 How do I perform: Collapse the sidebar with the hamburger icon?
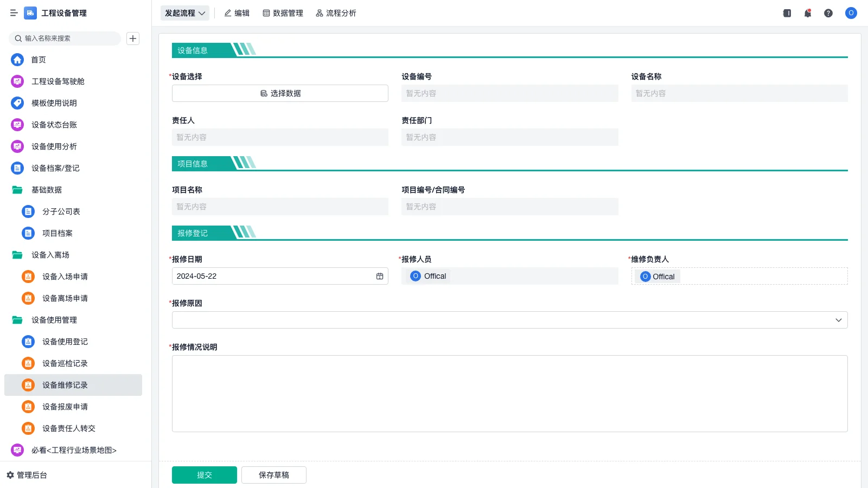click(x=14, y=13)
